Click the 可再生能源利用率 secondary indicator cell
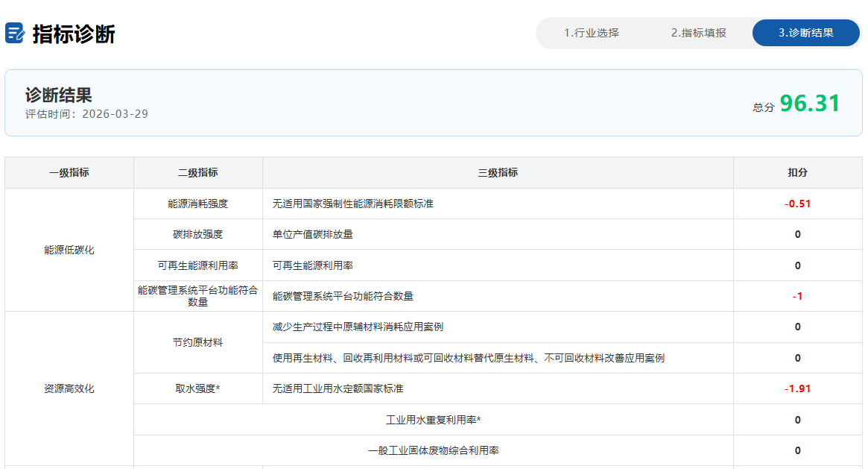The width and height of the screenshot is (868, 469). [x=197, y=265]
